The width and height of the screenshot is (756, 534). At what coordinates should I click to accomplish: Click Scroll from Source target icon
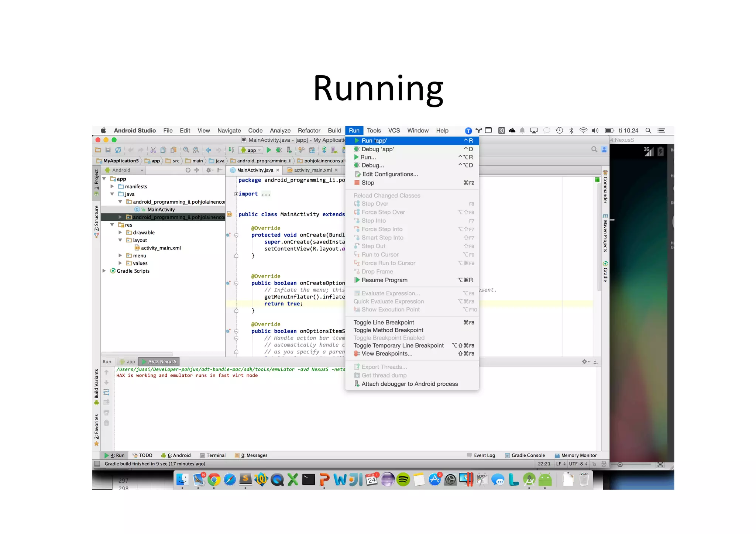(x=188, y=170)
